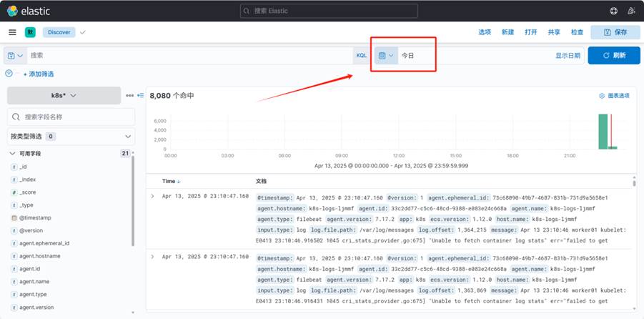Select the agent.type field
Screen dimensions: 644x319
[33, 295]
